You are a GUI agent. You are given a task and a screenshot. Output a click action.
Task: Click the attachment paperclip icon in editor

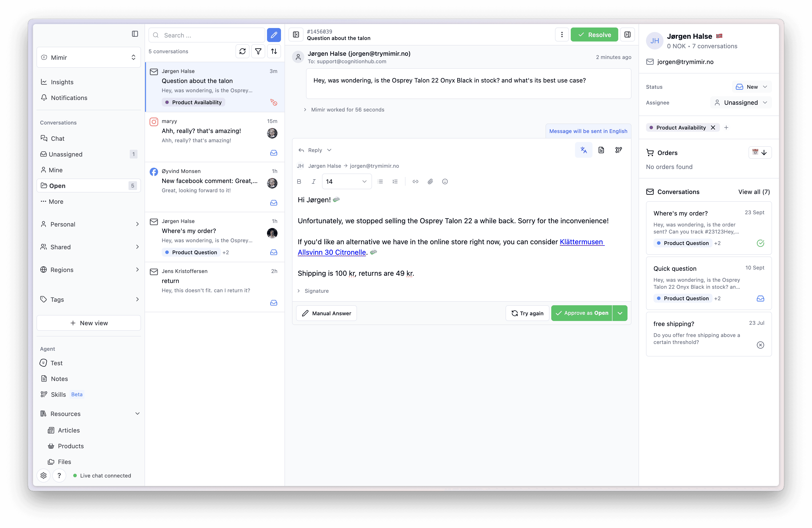[430, 181]
